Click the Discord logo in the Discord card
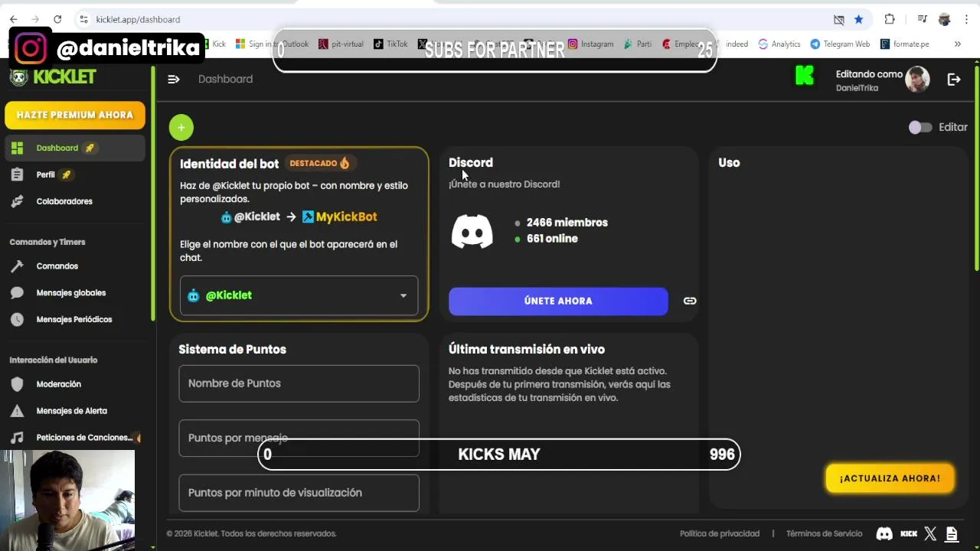 pyautogui.click(x=472, y=231)
